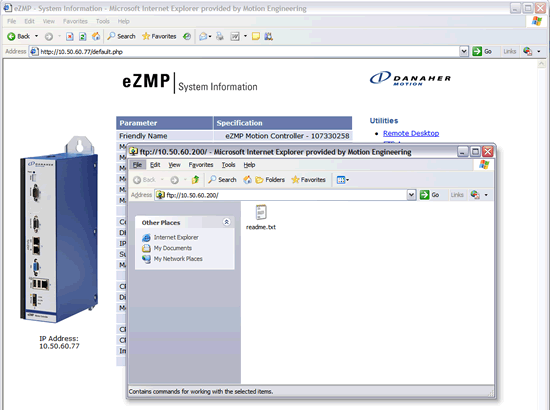Open Back history dropdown arrow in eZMP window
550x410 pixels.
pyautogui.click(x=36, y=36)
